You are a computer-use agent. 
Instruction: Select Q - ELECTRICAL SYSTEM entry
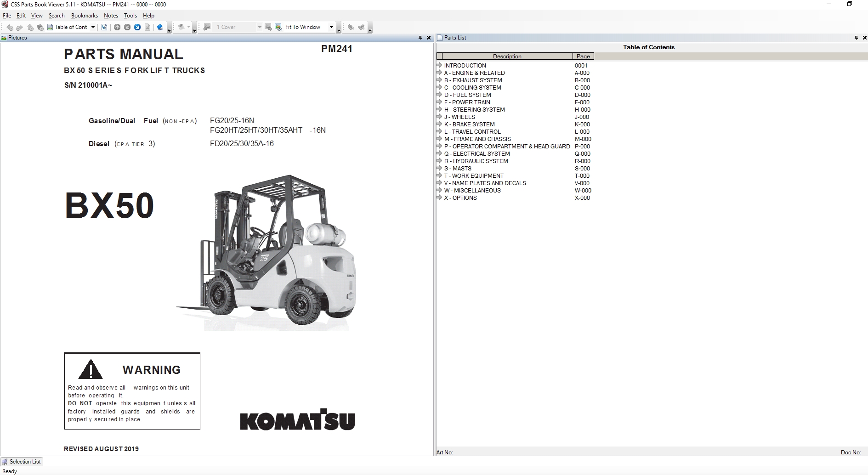click(x=477, y=154)
